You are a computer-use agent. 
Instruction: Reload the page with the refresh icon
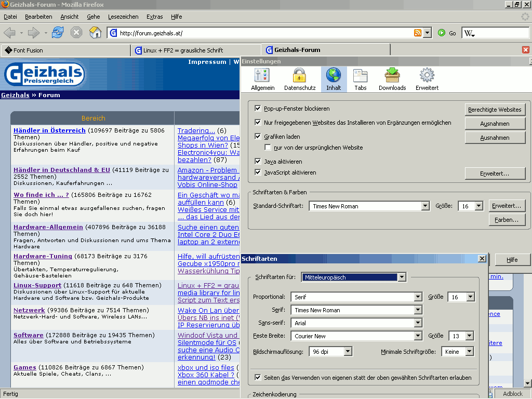click(58, 33)
